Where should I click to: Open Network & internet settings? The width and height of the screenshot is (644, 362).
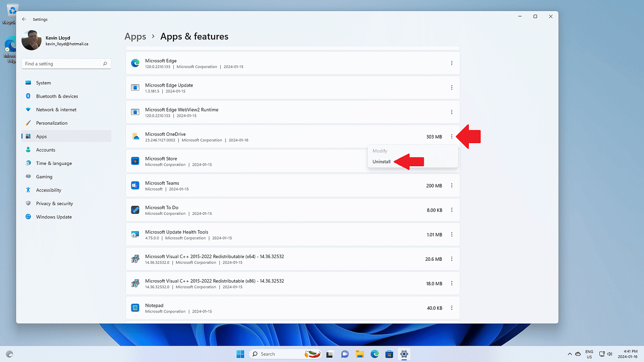(x=66, y=110)
